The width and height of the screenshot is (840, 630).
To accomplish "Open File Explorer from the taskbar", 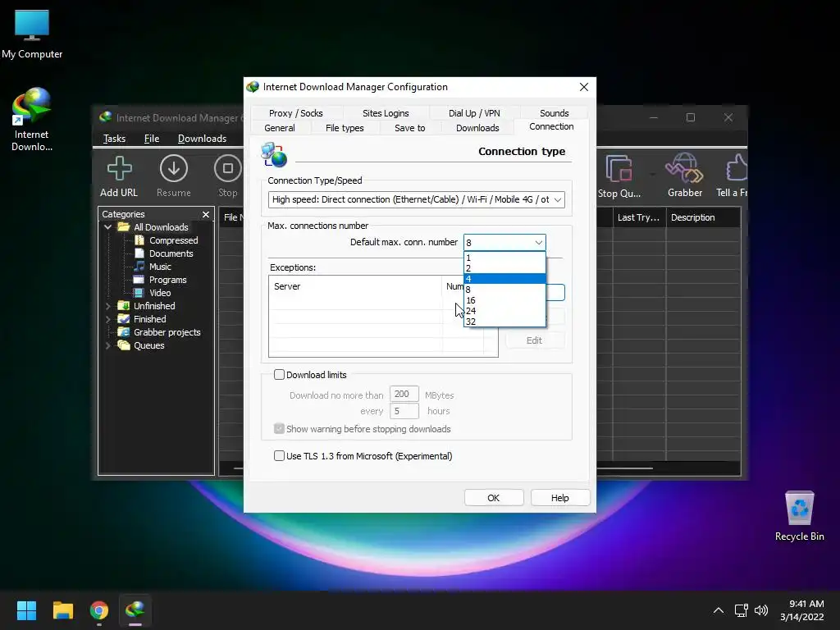I will [62, 610].
